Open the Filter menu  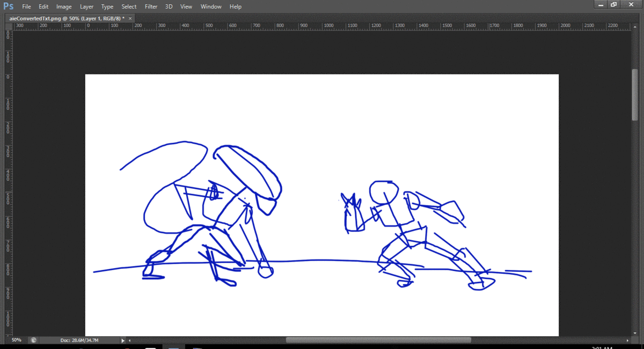(x=151, y=6)
